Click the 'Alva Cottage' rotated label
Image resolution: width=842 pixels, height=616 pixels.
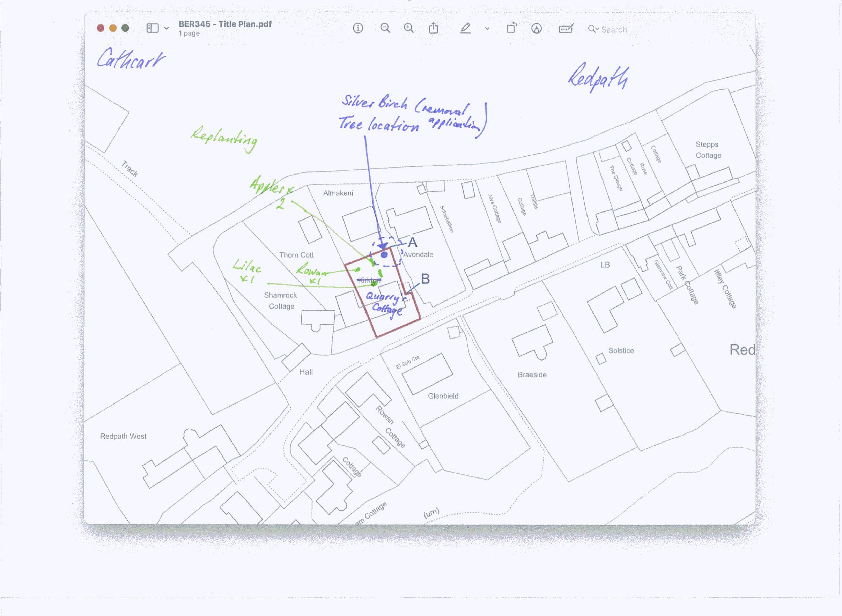[x=494, y=209]
